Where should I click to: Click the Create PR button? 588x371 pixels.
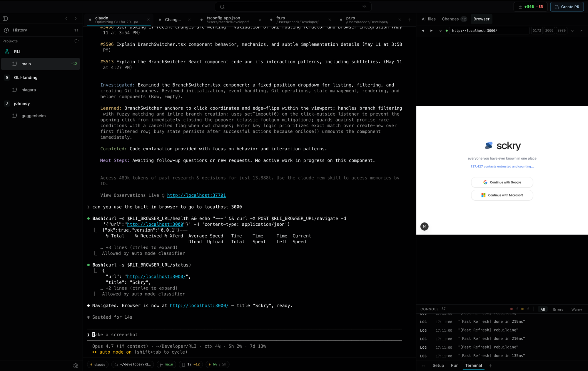(567, 7)
